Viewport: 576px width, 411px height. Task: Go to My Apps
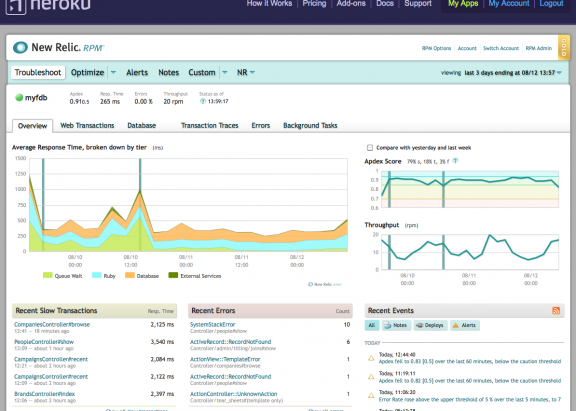click(x=463, y=3)
